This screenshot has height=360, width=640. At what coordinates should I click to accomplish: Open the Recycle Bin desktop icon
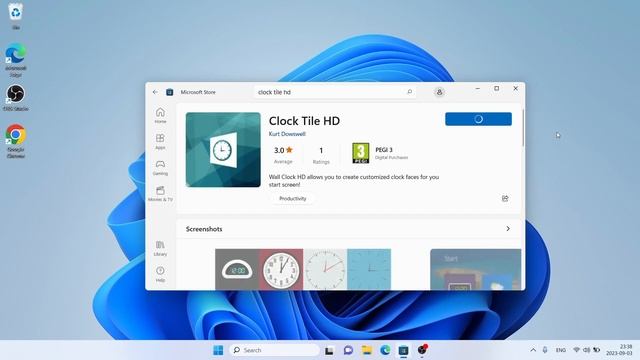point(16,16)
